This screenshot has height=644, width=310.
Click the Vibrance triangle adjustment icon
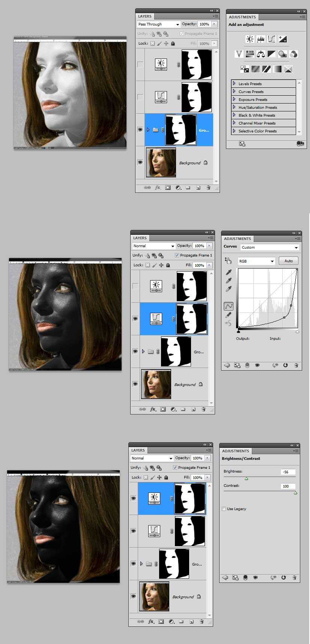coord(239,54)
